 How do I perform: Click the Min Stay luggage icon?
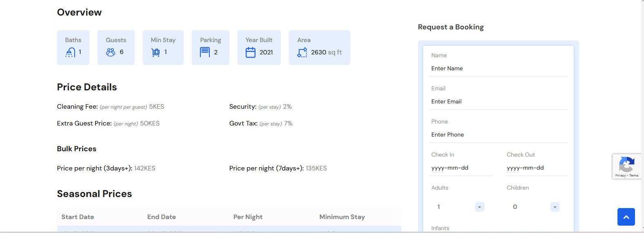coord(155,52)
